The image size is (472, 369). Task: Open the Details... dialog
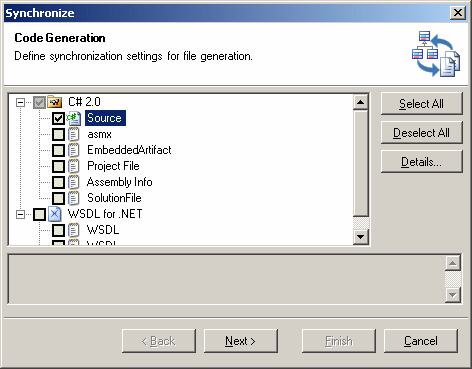point(422,162)
